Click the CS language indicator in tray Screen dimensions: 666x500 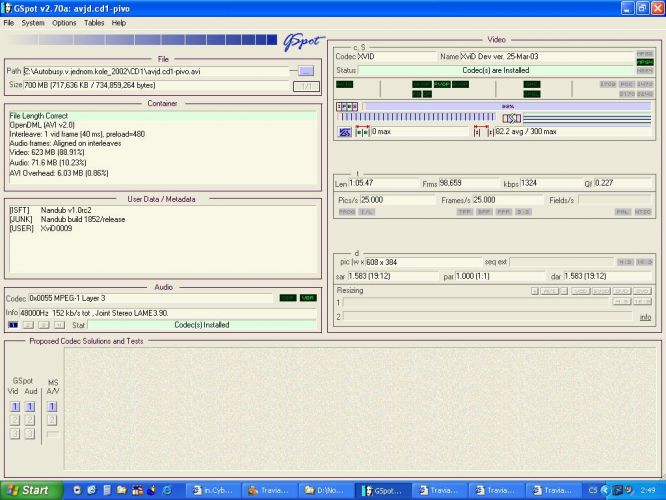tap(593, 490)
